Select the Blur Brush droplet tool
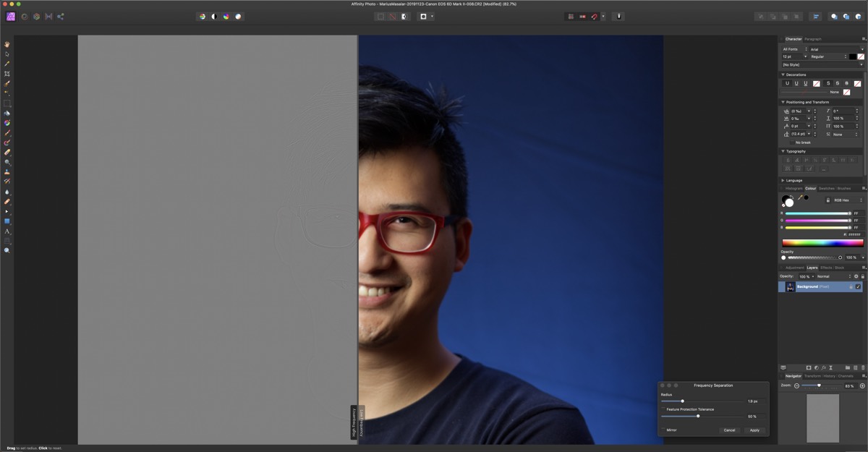This screenshot has height=452, width=868. tap(7, 192)
